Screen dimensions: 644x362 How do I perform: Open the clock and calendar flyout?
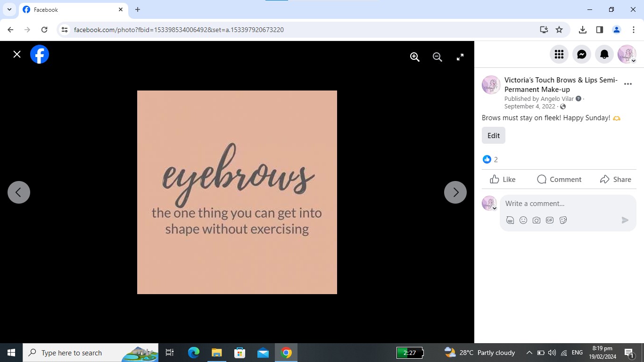coord(602,353)
